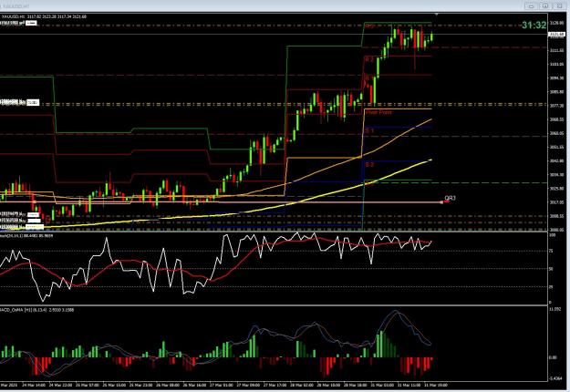Restore down the chart window
The height and width of the screenshot is (392, 570).
[x=545, y=6]
